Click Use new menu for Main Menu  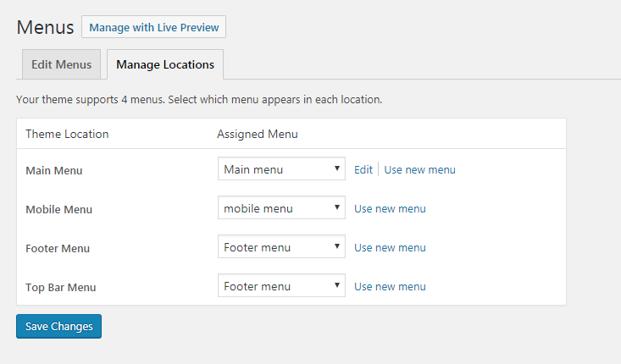419,169
